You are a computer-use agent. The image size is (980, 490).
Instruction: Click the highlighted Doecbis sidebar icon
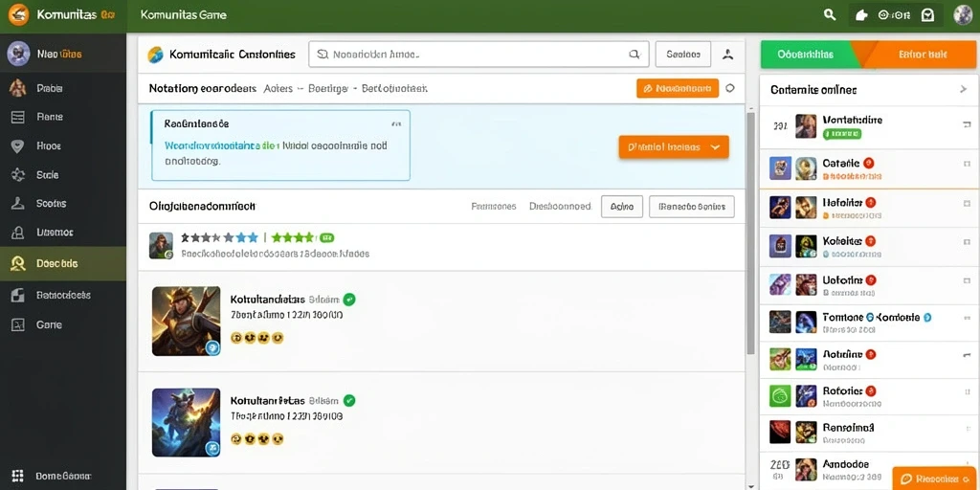(x=17, y=264)
